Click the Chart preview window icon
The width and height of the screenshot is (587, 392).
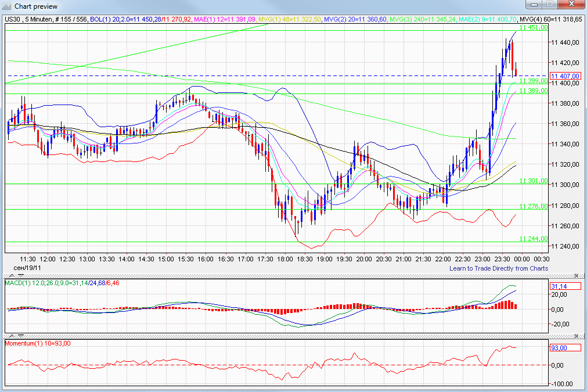click(7, 6)
